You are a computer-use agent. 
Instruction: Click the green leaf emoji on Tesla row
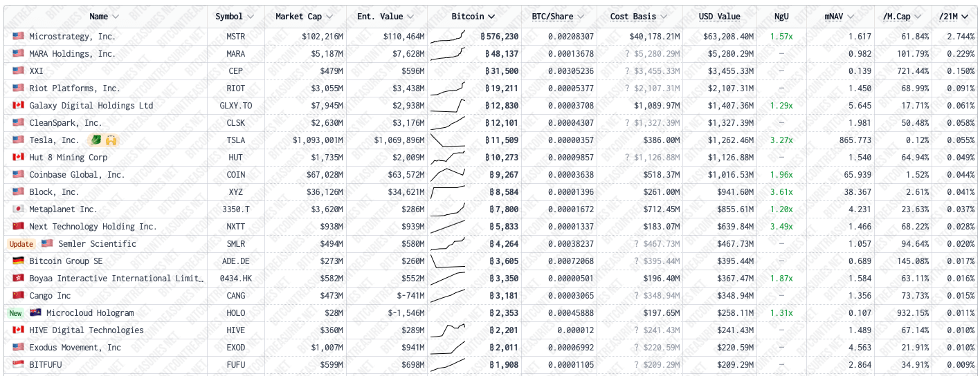pyautogui.click(x=96, y=140)
